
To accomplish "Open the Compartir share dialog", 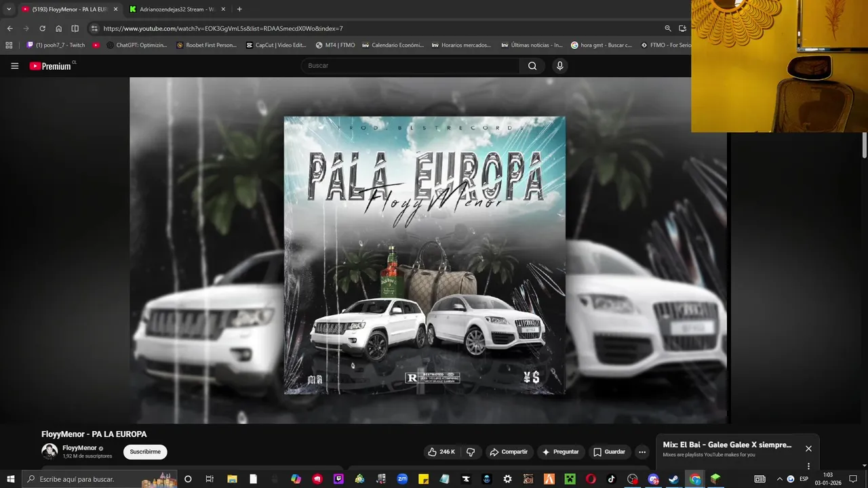I will point(509,451).
